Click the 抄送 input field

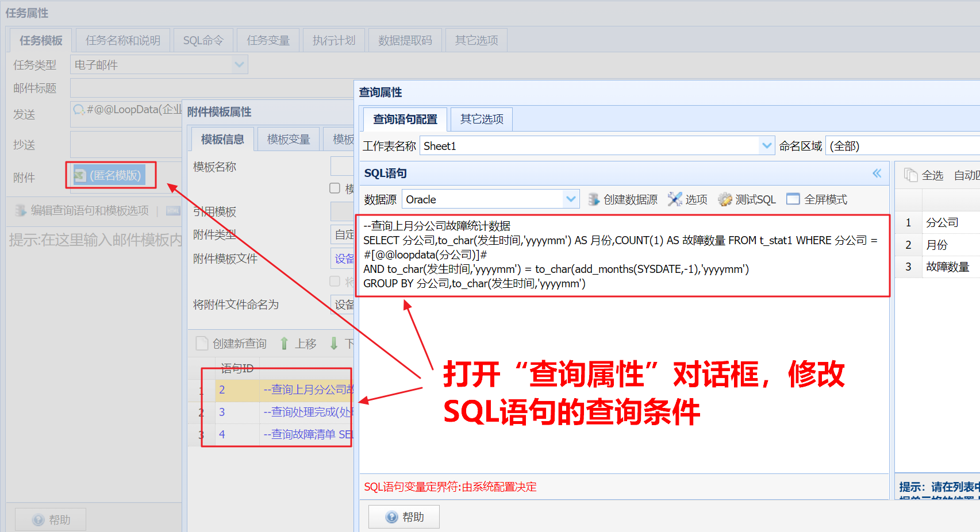[126, 145]
